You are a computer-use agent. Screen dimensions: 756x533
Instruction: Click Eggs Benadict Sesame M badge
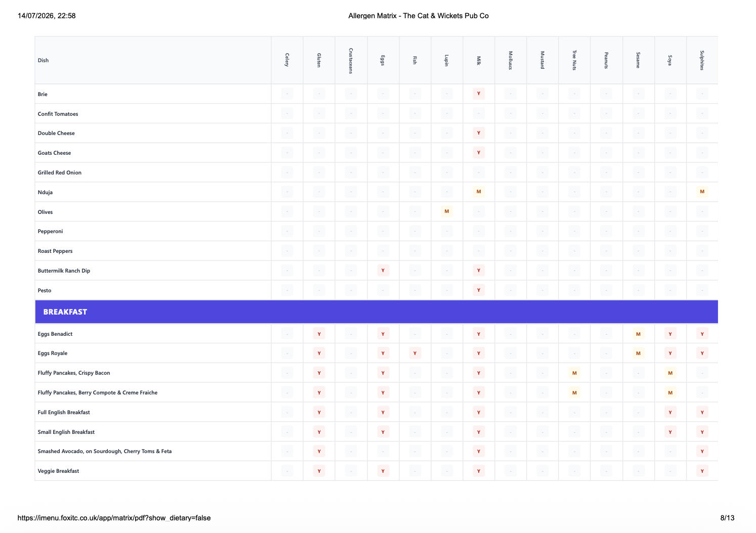point(638,334)
